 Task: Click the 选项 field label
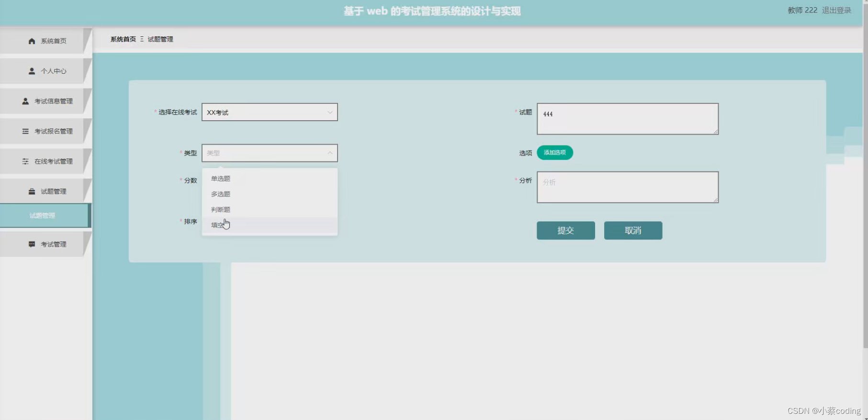(526, 153)
